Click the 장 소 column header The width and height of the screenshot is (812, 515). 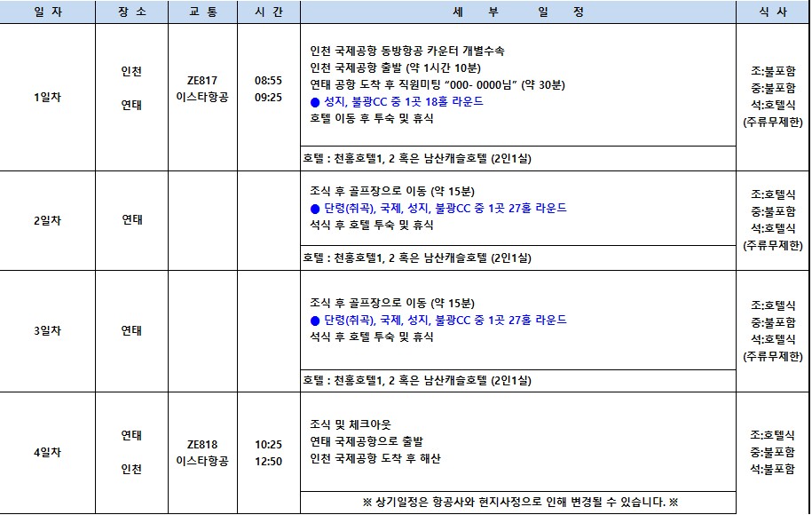[x=131, y=12]
